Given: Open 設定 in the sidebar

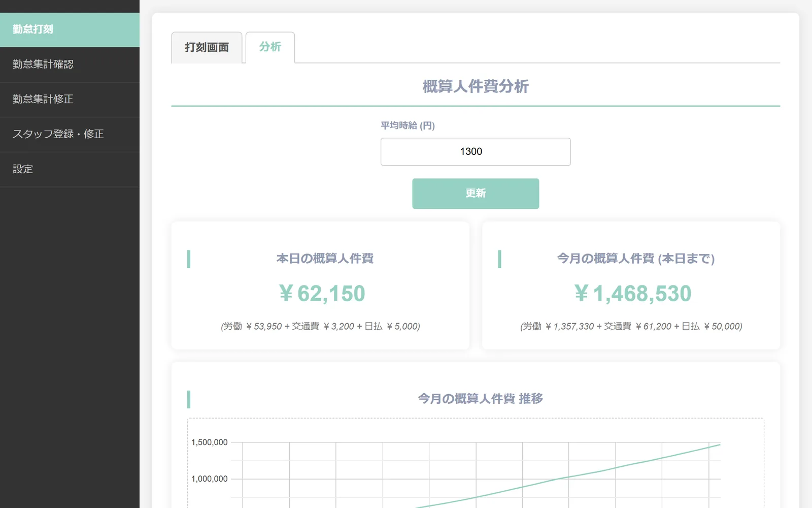Looking at the screenshot, I should pyautogui.click(x=70, y=169).
